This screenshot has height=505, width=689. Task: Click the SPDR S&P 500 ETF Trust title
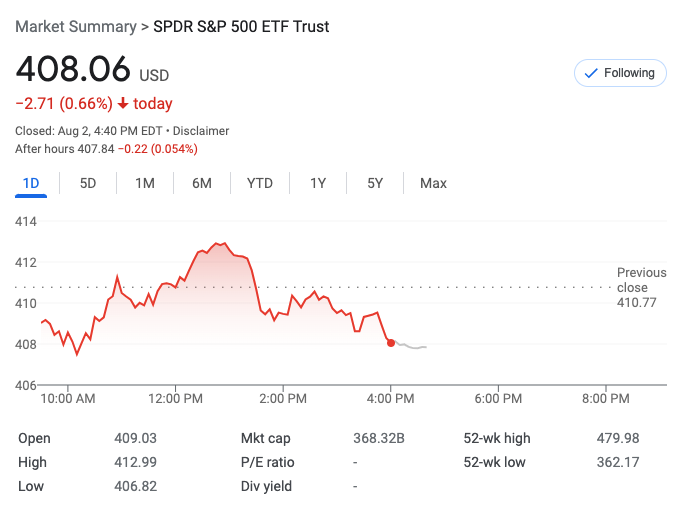[241, 27]
